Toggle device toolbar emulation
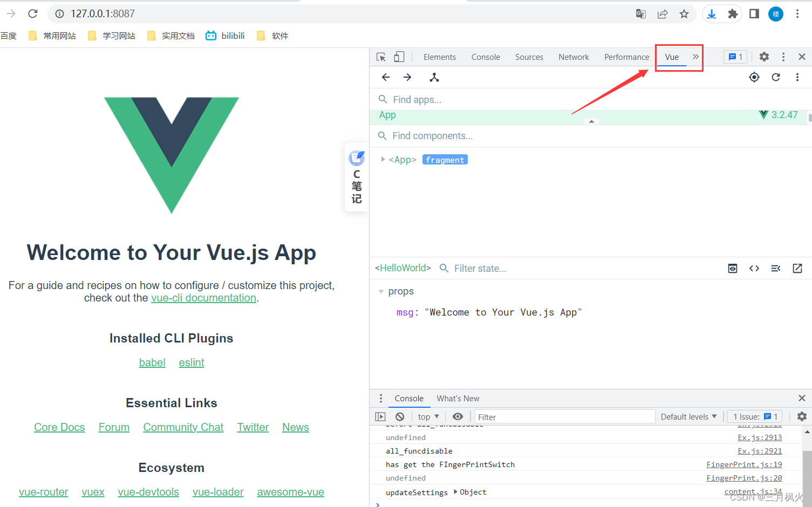 pos(399,57)
